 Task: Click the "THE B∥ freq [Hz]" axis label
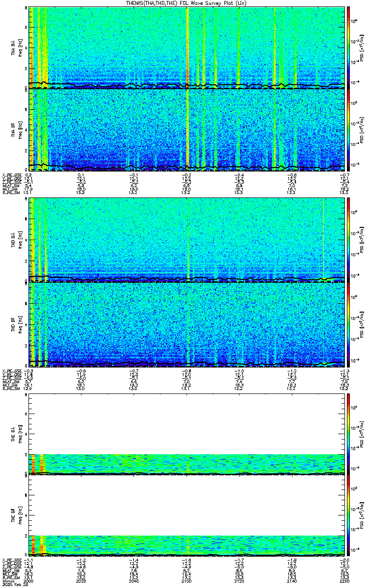[x=16, y=515]
